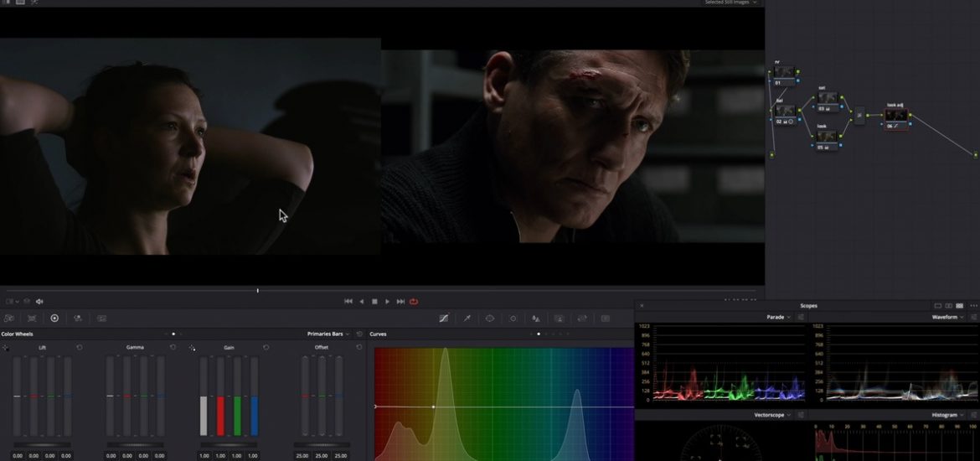Play clip in reverse

[x=361, y=302]
